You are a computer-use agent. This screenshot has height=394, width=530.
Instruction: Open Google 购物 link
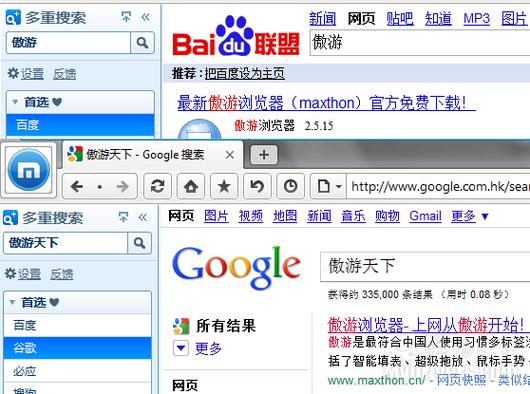[387, 216]
